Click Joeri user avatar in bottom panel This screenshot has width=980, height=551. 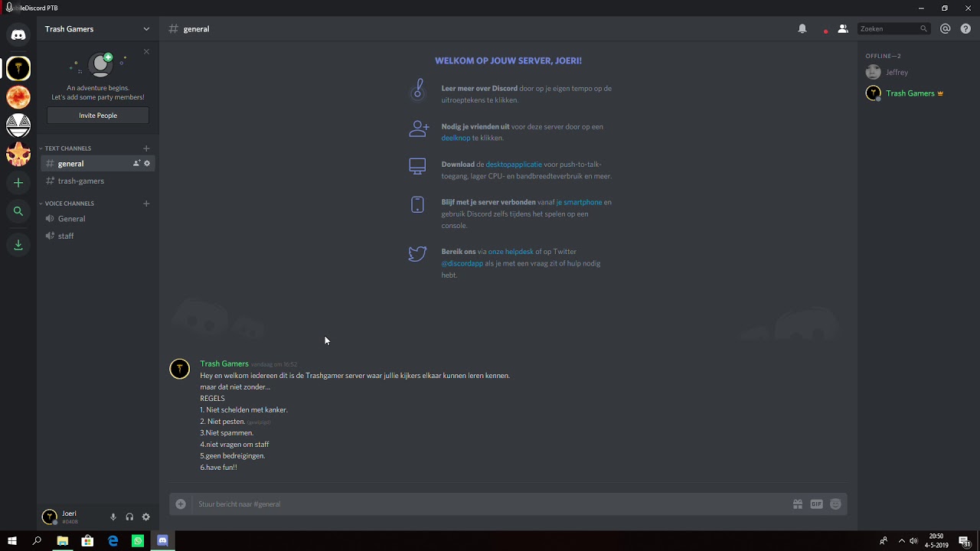(49, 517)
